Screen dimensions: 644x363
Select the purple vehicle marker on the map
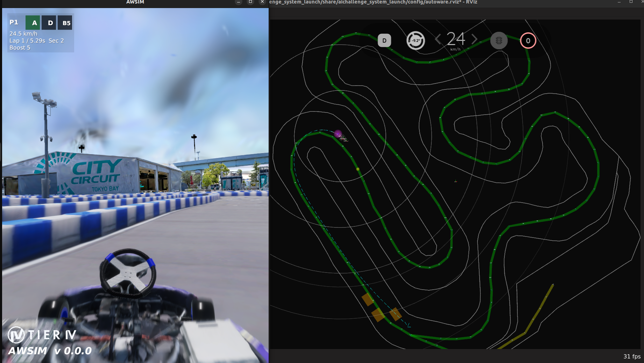click(x=338, y=134)
